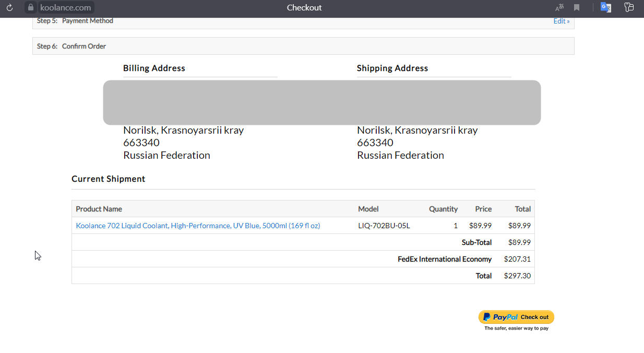The height and width of the screenshot is (353, 644).
Task: Click the Billing Address heading
Action: coord(154,68)
